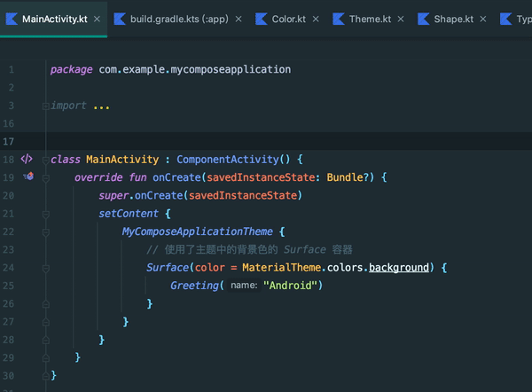Screen dimensions: 532x392
Task: Click the fold end marker on line 26
Action: [x=45, y=304]
